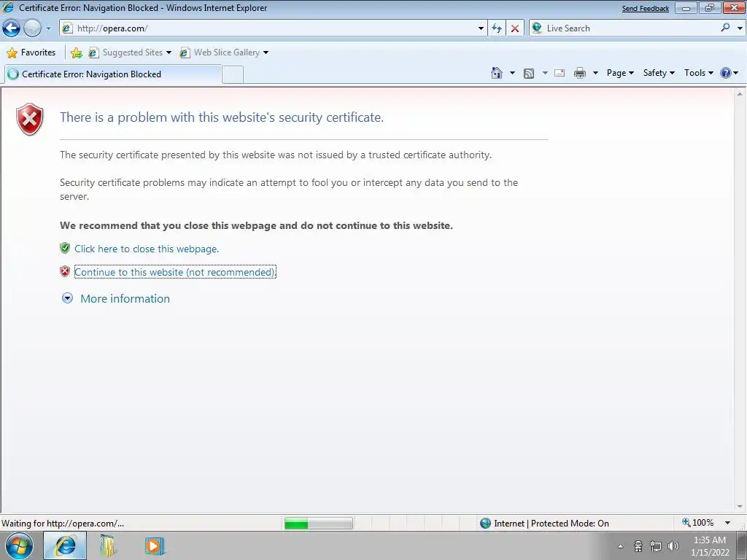The width and height of the screenshot is (747, 560).
Task: Click the Internet Explorer title bar icon
Action: click(8, 7)
